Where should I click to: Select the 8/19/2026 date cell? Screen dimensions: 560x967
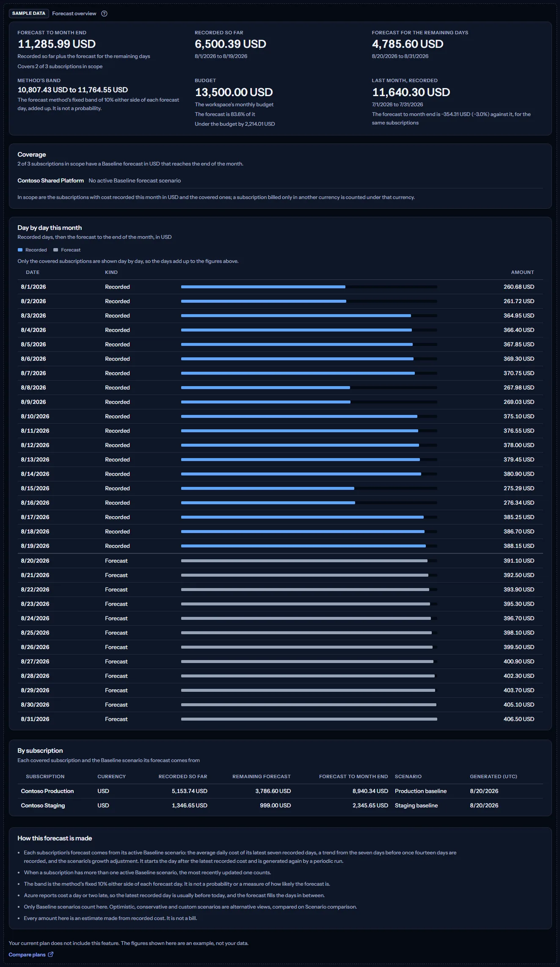click(35, 546)
